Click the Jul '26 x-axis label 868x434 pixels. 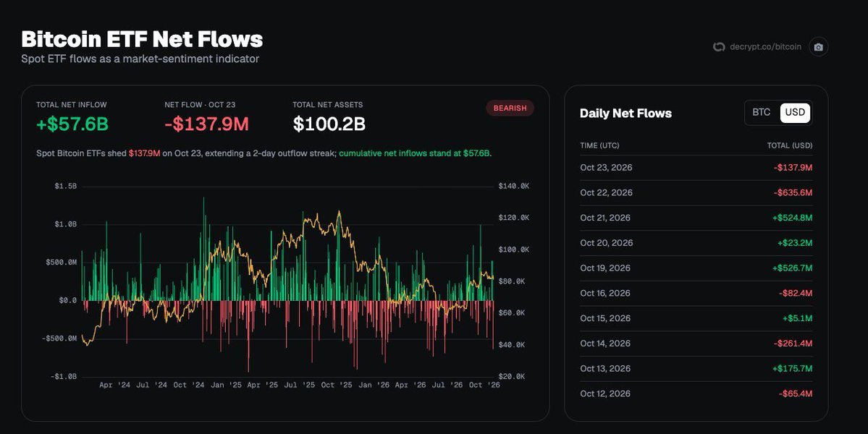point(447,385)
